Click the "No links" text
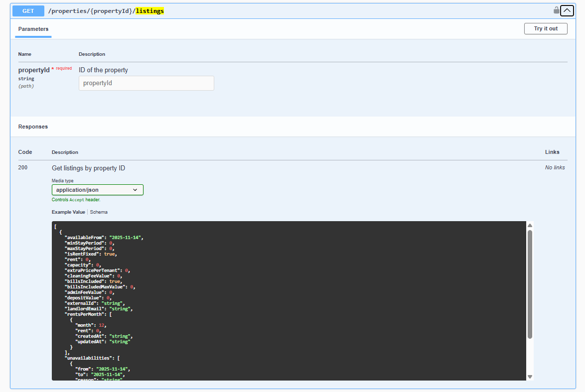 [555, 167]
